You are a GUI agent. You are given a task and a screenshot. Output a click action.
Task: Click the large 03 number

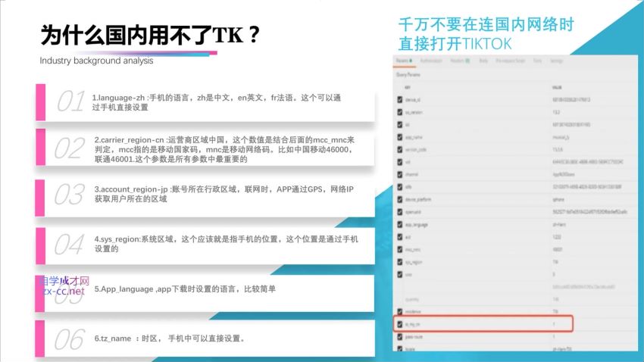point(70,194)
